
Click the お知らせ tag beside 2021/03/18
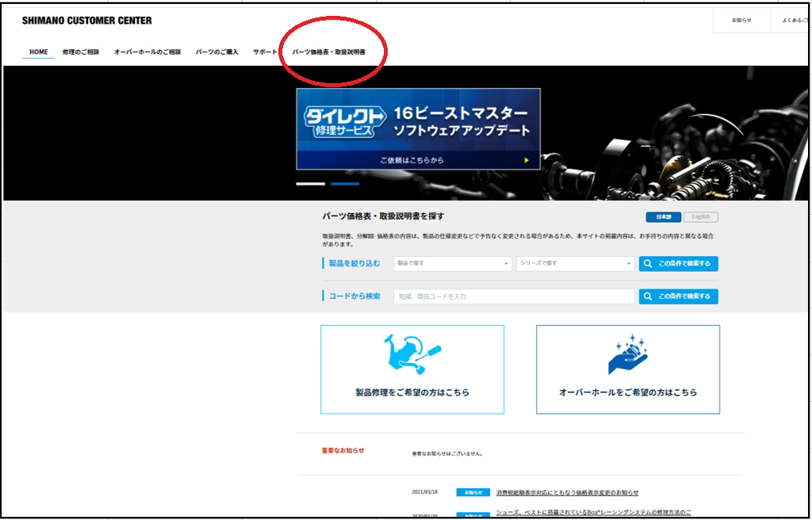473,492
